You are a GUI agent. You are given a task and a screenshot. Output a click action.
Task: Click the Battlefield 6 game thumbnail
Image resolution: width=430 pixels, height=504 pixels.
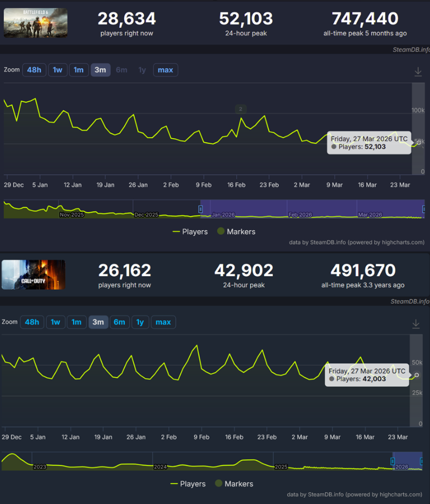point(35,23)
